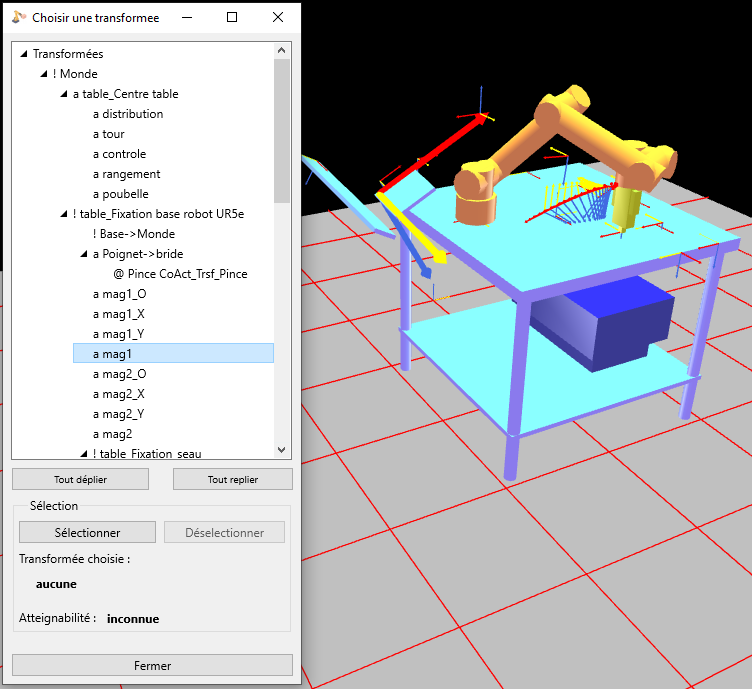Collapse the a Poignet->bride node
The image size is (752, 689).
(x=83, y=254)
